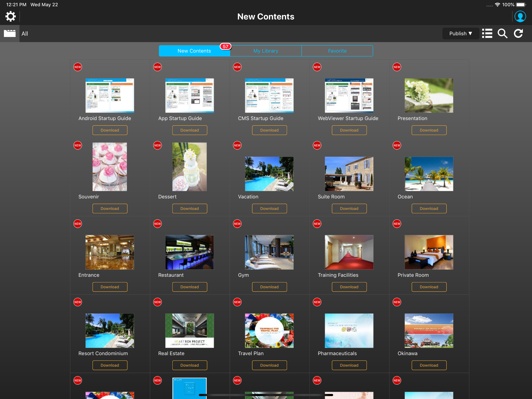Download the Suite Room content
532x399 pixels.
349,208
